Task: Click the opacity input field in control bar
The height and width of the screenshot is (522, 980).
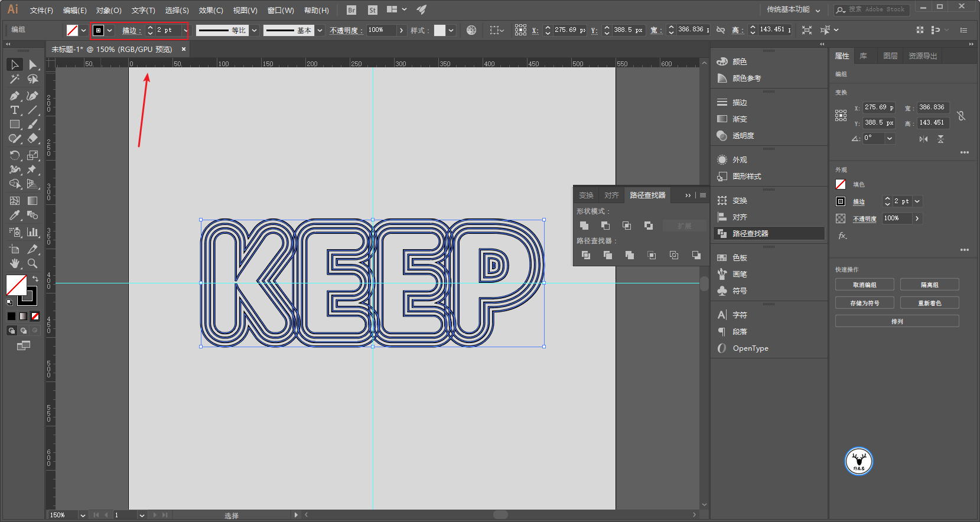Action: (x=381, y=30)
